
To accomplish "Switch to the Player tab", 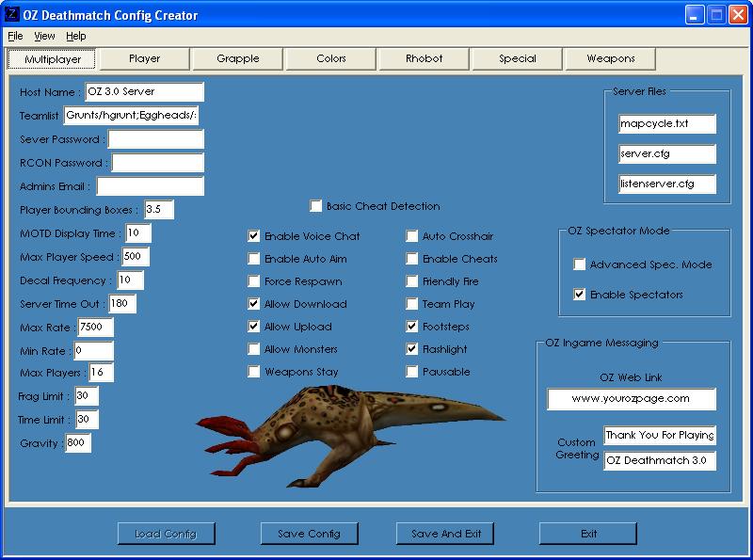I will [144, 59].
